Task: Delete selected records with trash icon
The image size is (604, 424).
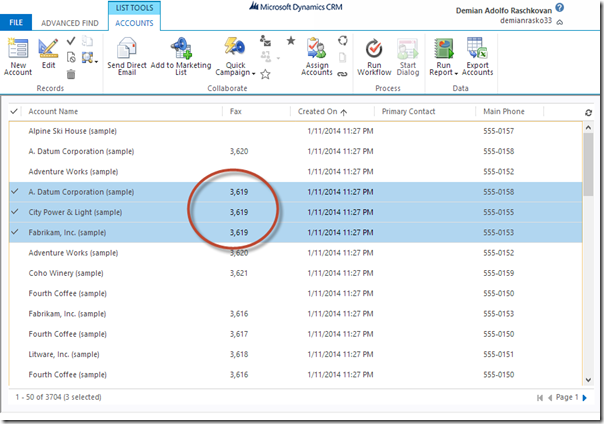Action: 70,74
